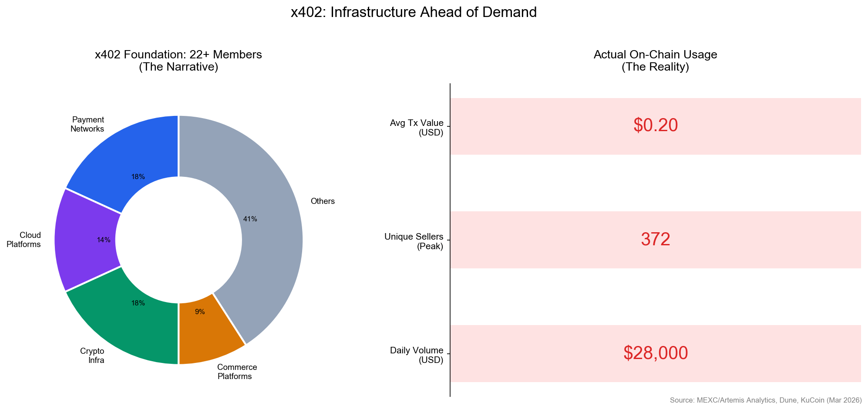Image resolution: width=868 pixels, height=410 pixels.
Task: Click the 'Actual On-Chain Usage' subtitle
Action: pyautogui.click(x=655, y=55)
